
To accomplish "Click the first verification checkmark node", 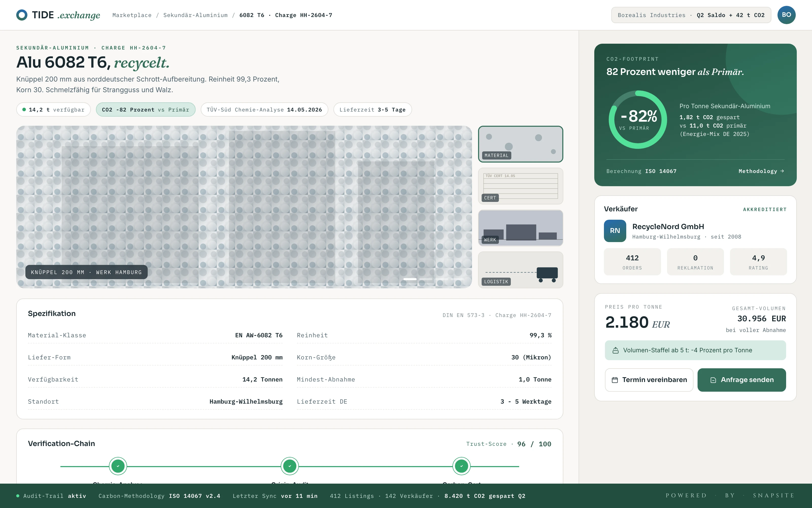I will (x=118, y=466).
